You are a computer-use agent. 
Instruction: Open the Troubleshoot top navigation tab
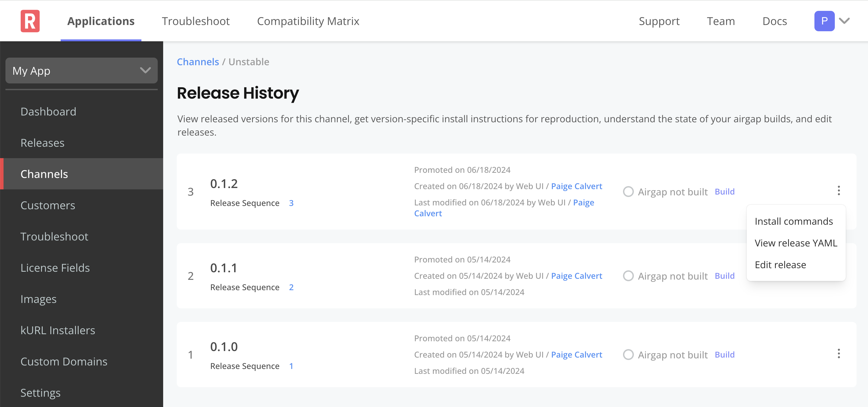196,20
